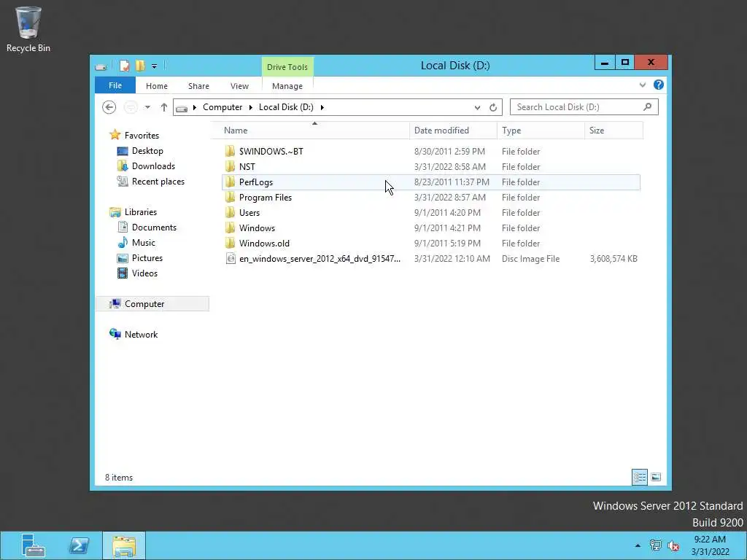
Task: Select Downloads under Favorites
Action: pos(153,166)
